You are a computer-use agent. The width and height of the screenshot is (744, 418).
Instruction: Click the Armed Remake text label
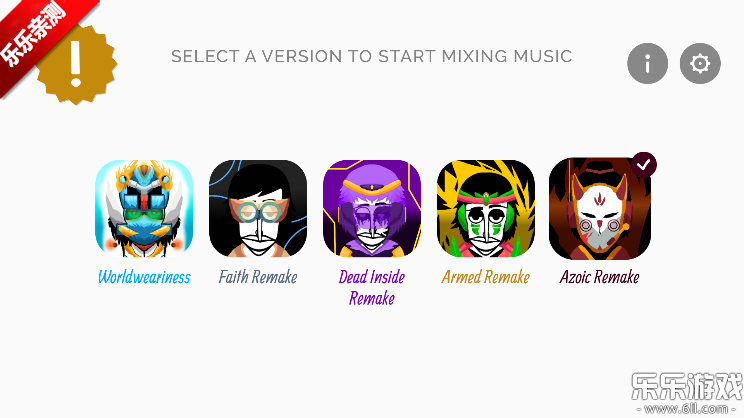pos(486,277)
